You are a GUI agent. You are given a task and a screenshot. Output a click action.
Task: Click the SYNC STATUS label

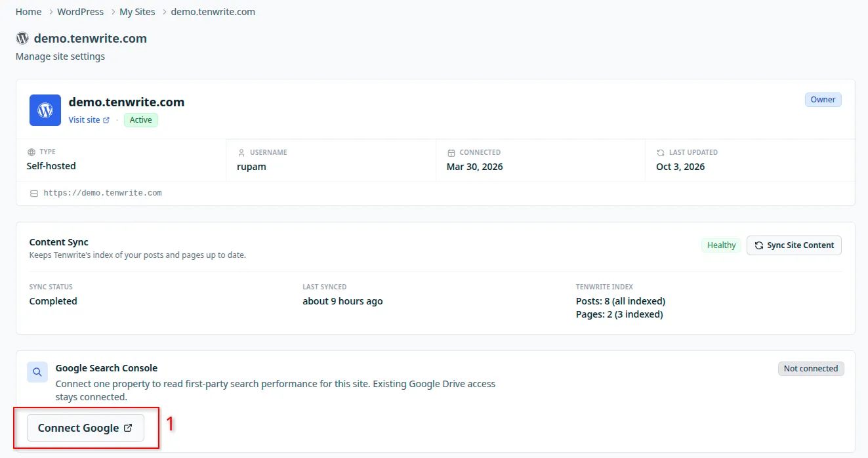pos(51,287)
